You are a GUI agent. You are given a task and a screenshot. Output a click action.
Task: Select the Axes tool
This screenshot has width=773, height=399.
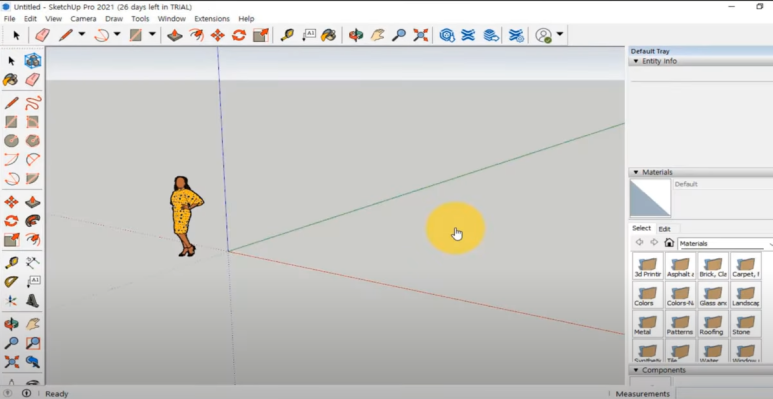point(11,300)
